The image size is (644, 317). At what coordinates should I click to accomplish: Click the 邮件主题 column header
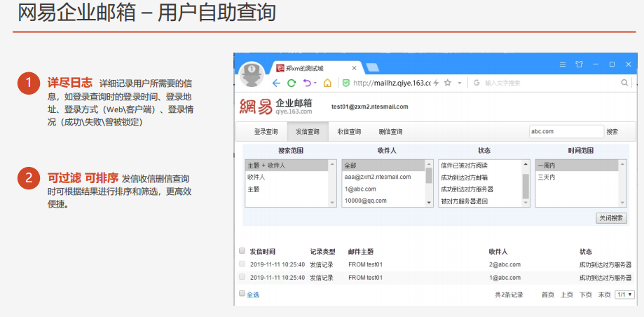coord(361,252)
